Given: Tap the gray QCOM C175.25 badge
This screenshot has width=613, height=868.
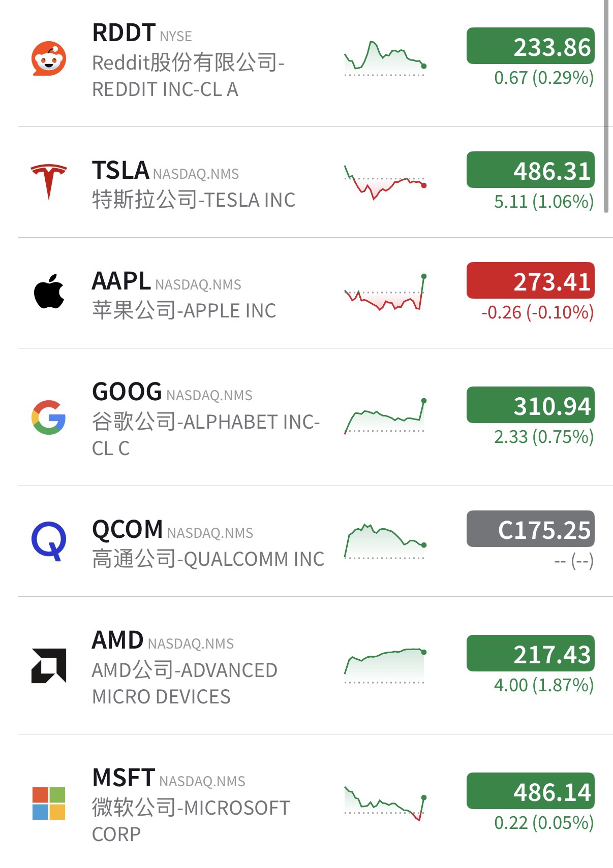Looking at the screenshot, I should coord(530,529).
